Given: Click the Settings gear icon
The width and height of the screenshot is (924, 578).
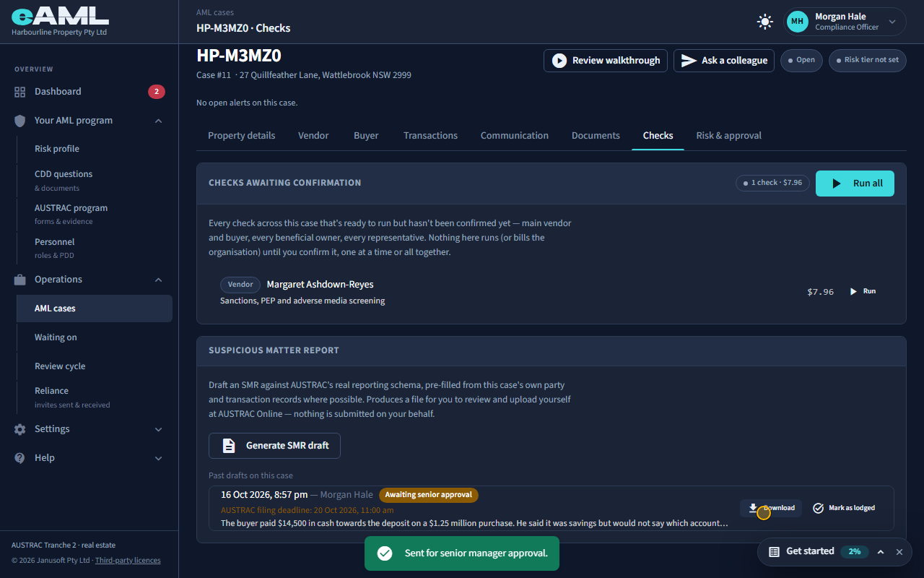Looking at the screenshot, I should pyautogui.click(x=19, y=429).
